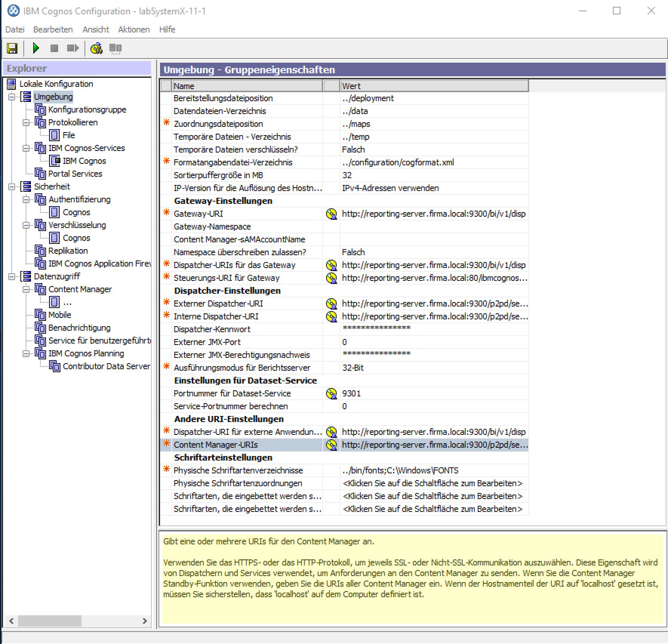Collapse the Umgebung tree node
This screenshot has height=644, width=668.
[x=12, y=97]
